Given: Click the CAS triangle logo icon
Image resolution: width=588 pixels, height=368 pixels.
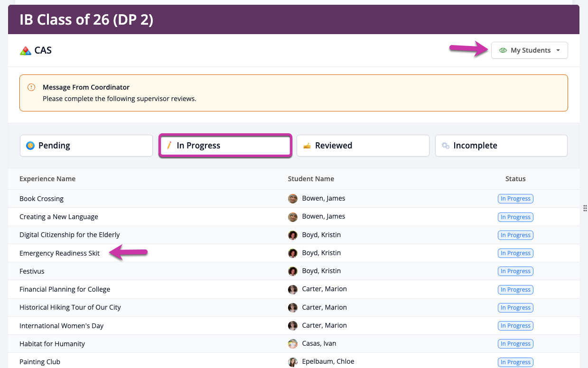Looking at the screenshot, I should point(26,50).
